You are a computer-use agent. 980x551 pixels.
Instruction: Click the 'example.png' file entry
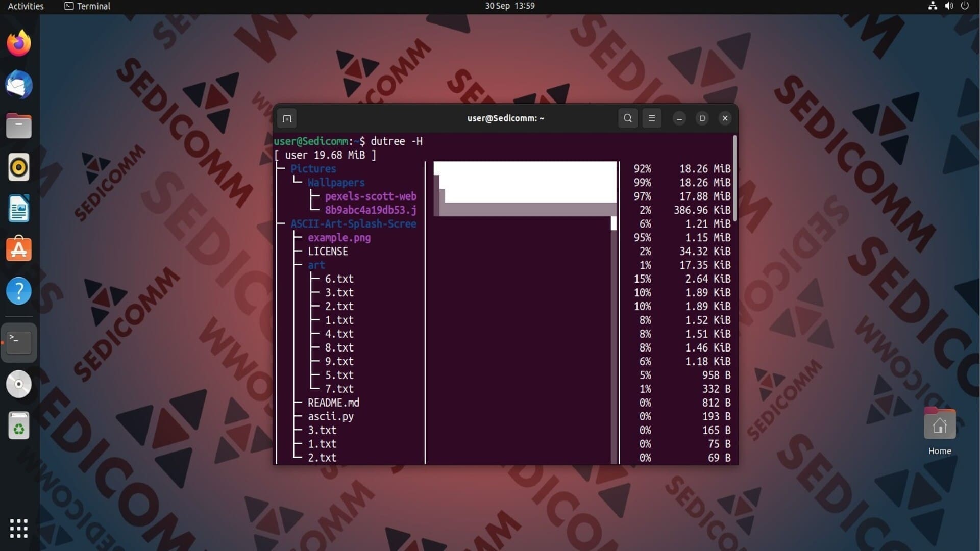pos(339,238)
